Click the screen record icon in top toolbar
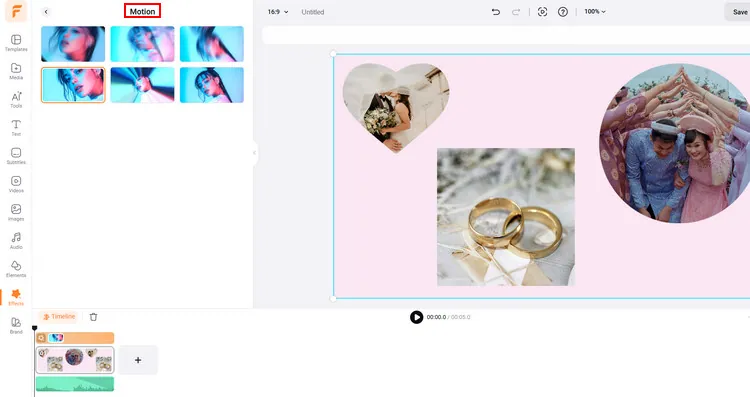 point(542,11)
